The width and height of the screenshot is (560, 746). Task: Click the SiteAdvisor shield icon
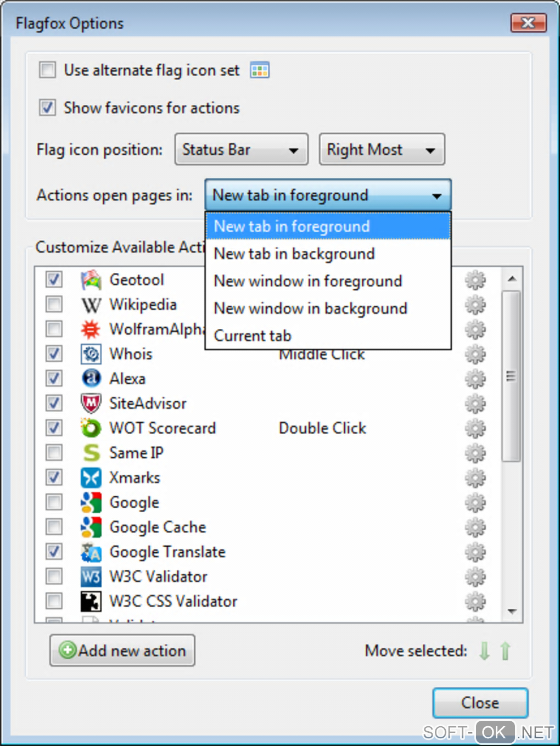click(91, 403)
